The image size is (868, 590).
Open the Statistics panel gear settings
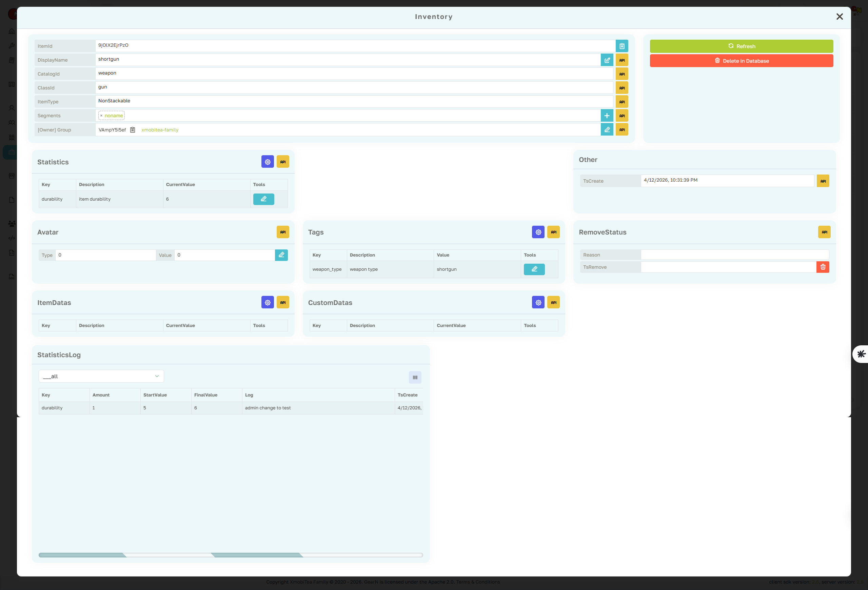click(x=268, y=162)
